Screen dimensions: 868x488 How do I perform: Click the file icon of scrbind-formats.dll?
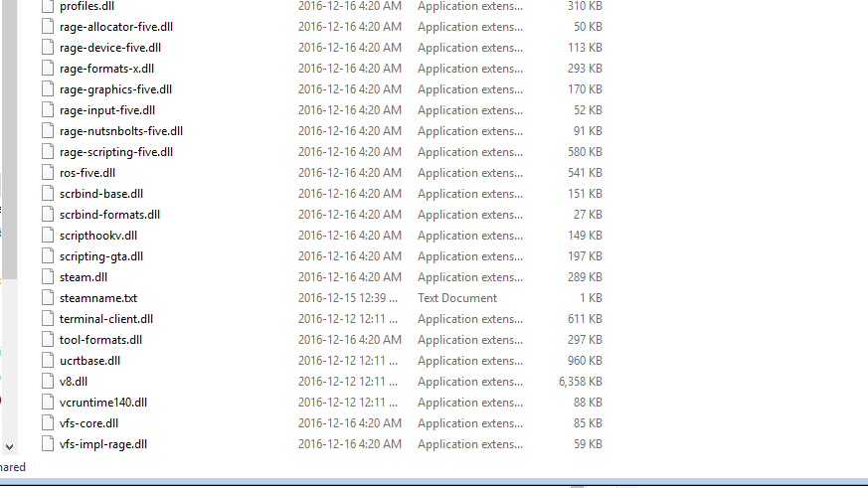tap(48, 215)
